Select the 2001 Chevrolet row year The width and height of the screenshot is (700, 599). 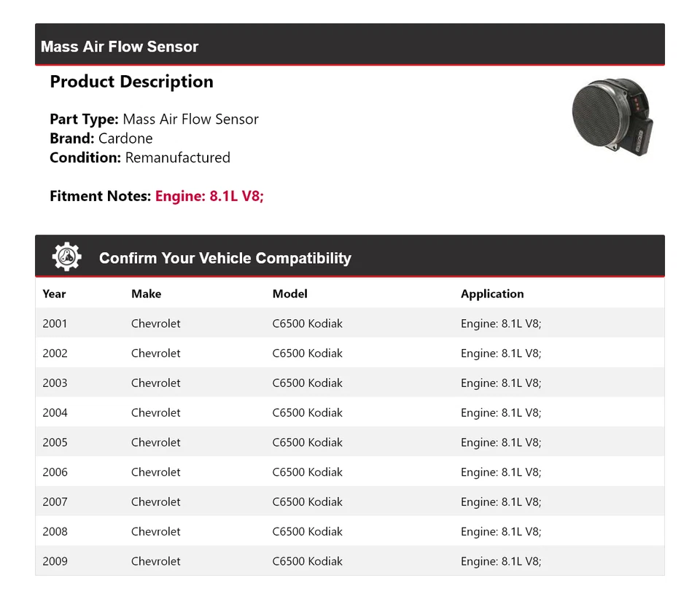(55, 324)
